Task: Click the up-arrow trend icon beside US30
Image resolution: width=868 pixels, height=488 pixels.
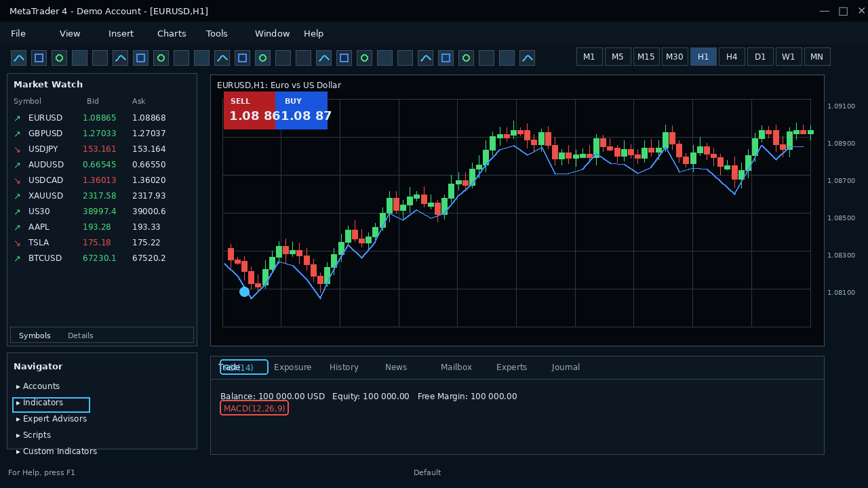Action: [17, 211]
